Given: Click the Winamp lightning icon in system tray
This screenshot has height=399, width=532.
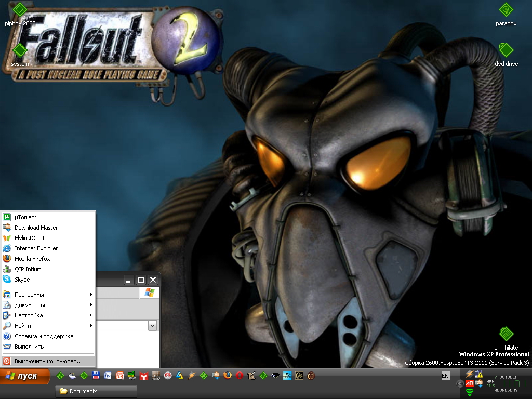Looking at the screenshot, I should [x=470, y=374].
